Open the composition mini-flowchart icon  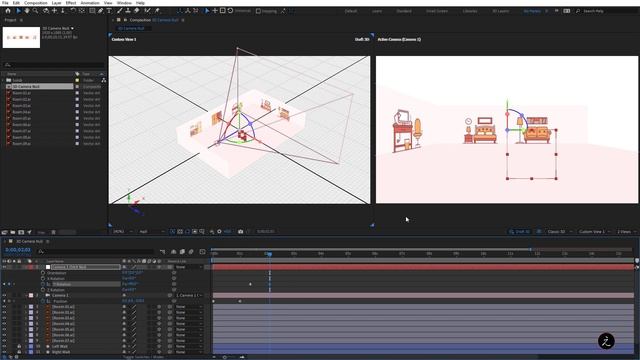[x=162, y=251]
